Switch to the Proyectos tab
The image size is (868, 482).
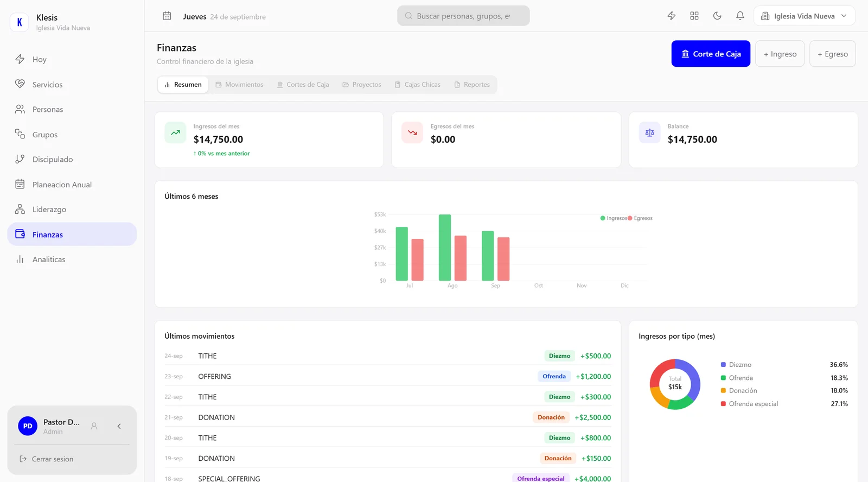[x=362, y=85]
